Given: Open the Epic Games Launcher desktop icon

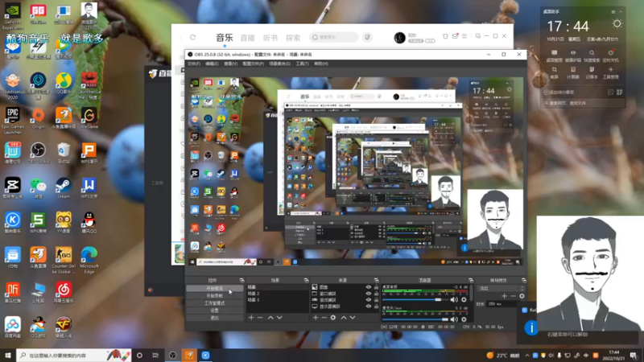Looking at the screenshot, I should tap(13, 121).
